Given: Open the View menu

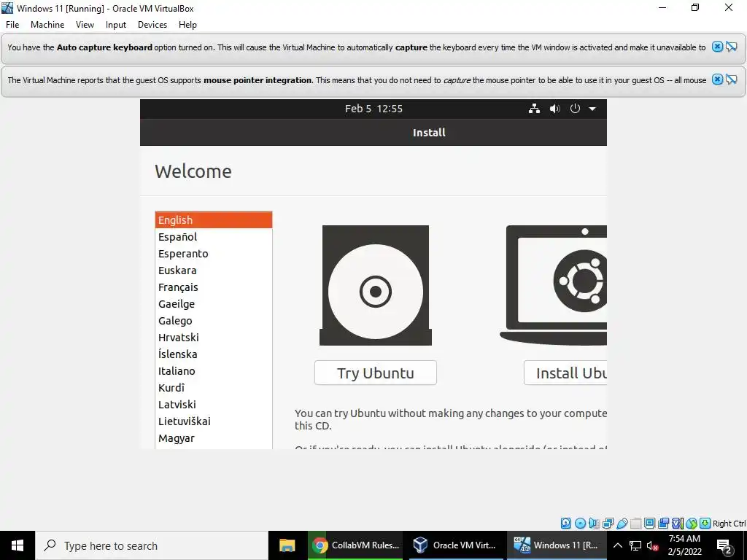Looking at the screenshot, I should tap(85, 25).
